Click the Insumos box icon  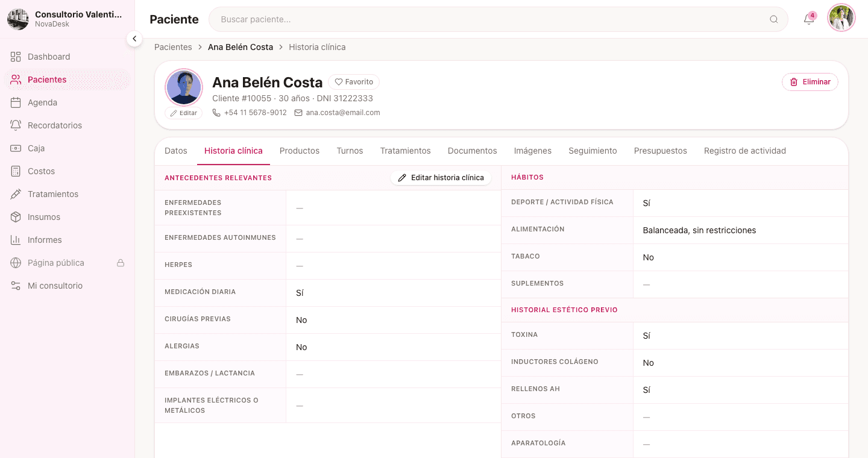16,217
